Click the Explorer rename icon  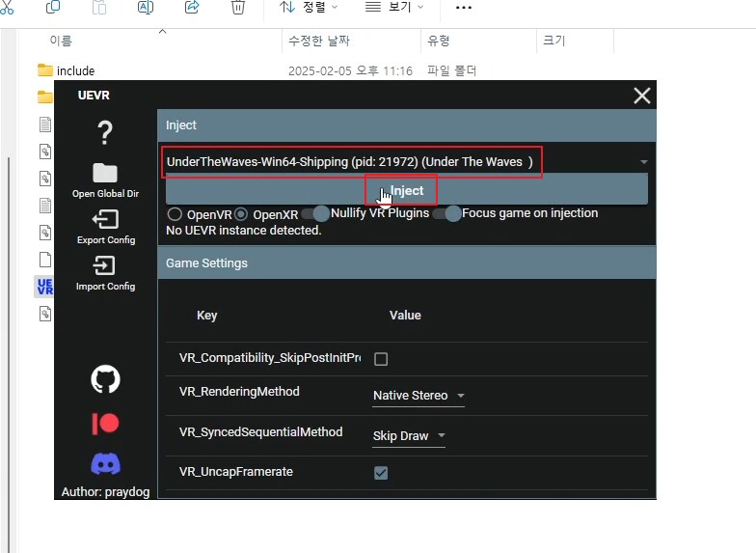(145, 8)
